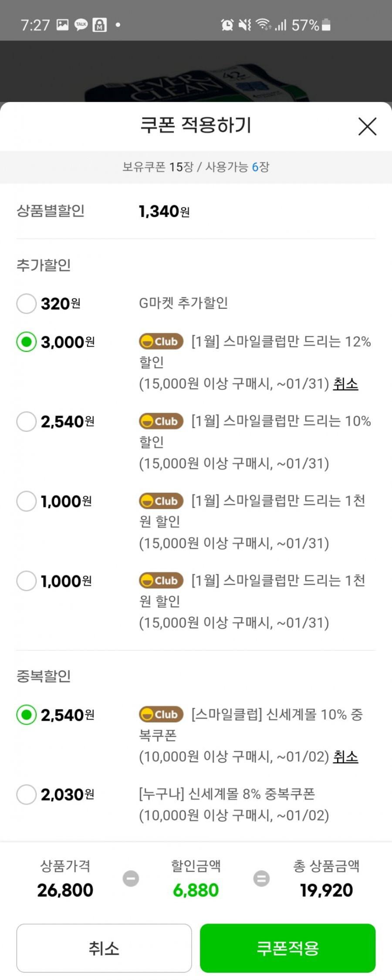
Task: Select the 320원 G마켓 추가할인 radio
Action: coord(26,304)
